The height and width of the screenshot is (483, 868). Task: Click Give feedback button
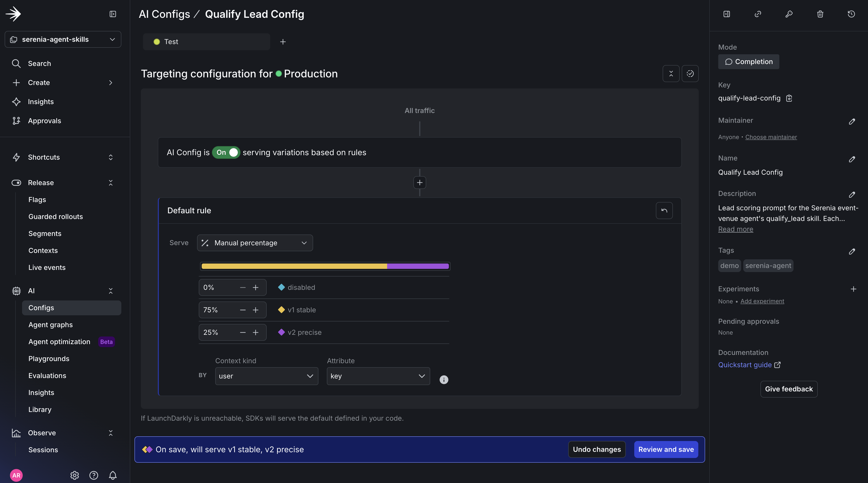tap(789, 389)
